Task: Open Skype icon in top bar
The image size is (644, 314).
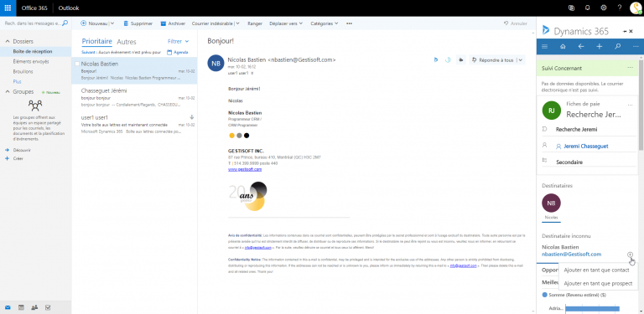Action: (x=571, y=8)
